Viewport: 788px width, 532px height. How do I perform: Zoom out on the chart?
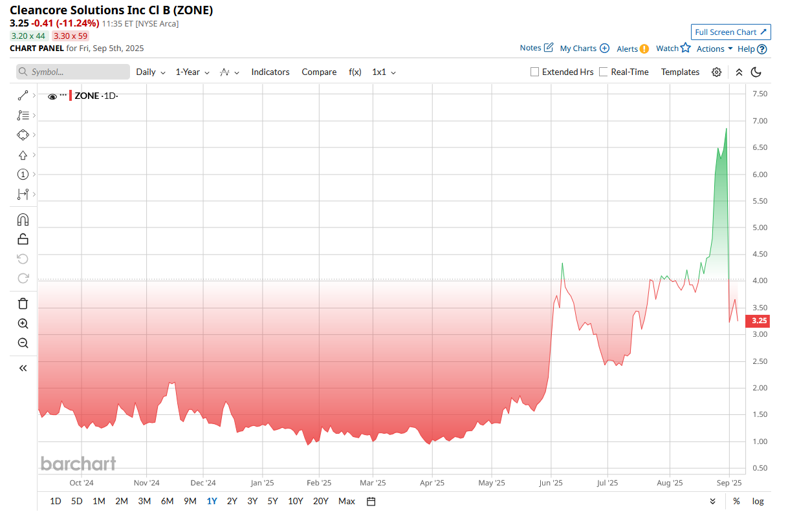(x=23, y=343)
